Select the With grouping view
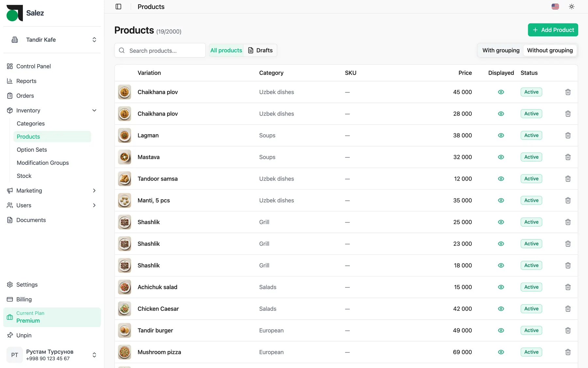This screenshot has width=588, height=368. point(501,50)
